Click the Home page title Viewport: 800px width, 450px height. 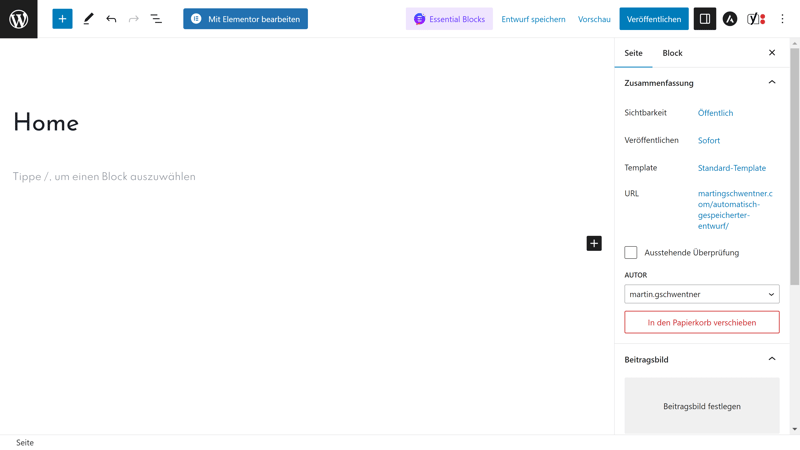[x=46, y=123]
